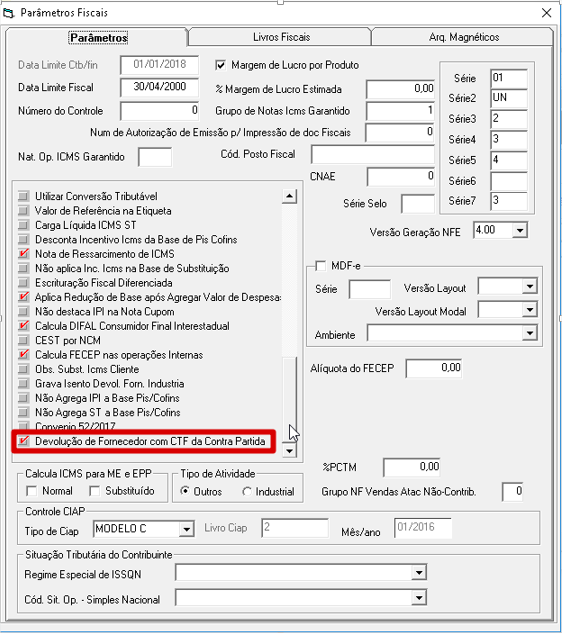Uncheck Aplica Redução de Base após Agregar
This screenshot has width=562, height=633.
click(23, 297)
